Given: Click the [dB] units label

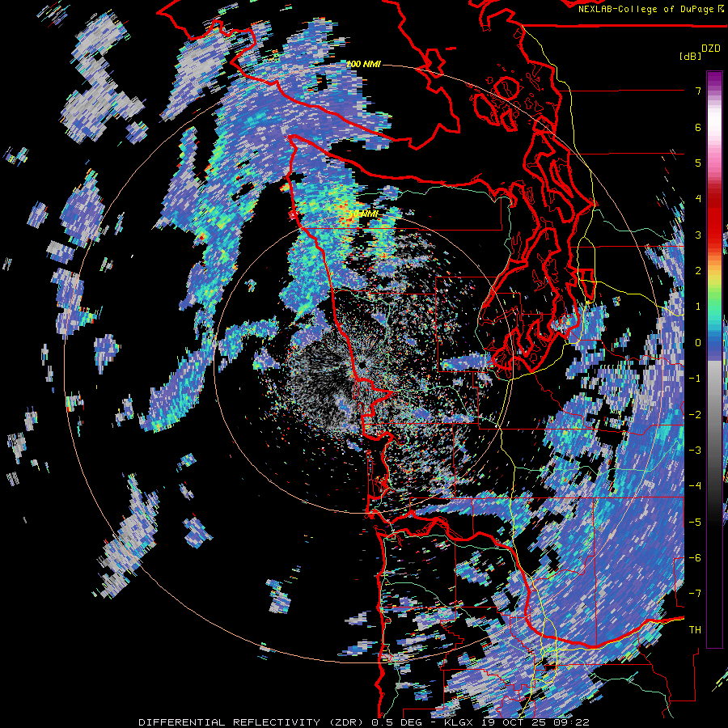Looking at the screenshot, I should (x=690, y=56).
